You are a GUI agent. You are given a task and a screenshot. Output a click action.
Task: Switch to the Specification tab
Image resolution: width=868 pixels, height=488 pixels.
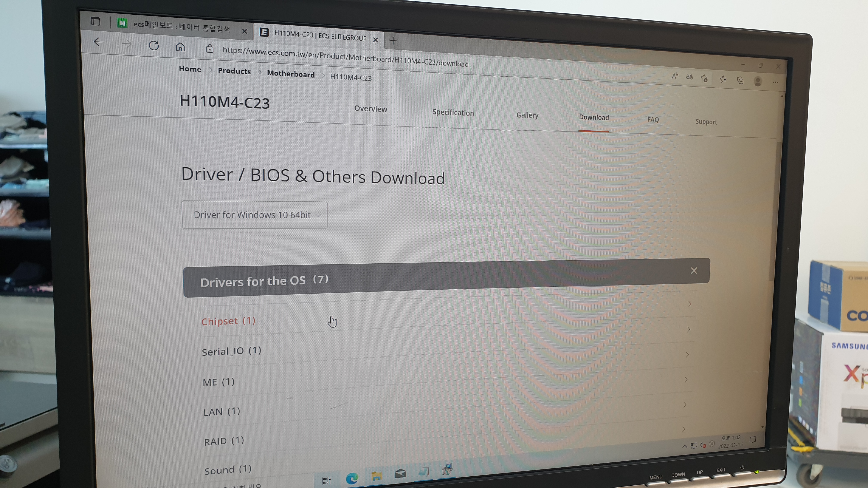(453, 113)
